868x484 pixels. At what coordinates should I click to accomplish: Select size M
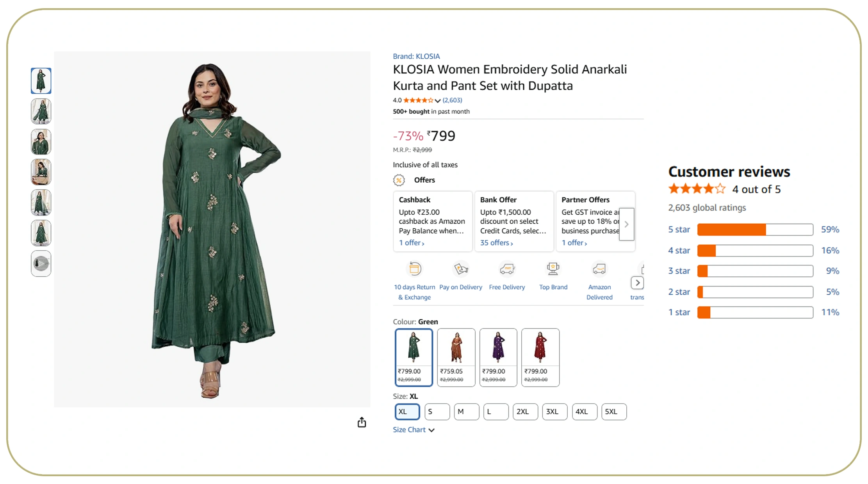(x=466, y=412)
